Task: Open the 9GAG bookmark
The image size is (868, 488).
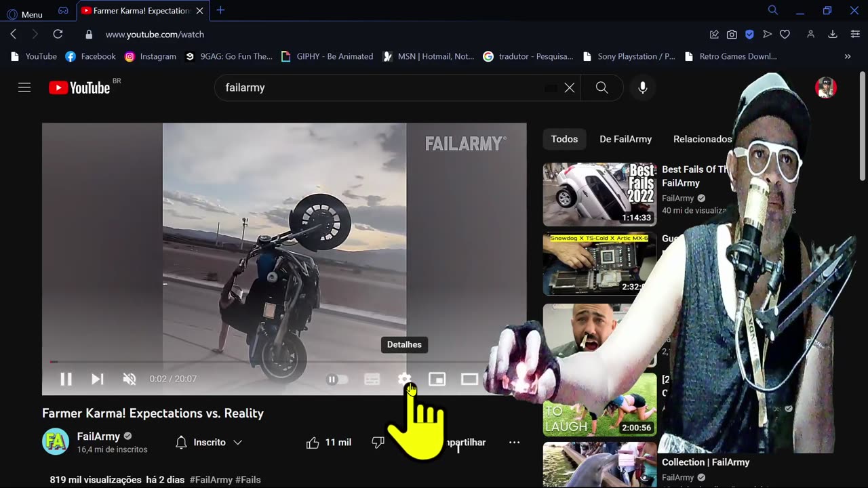Action: tap(229, 56)
